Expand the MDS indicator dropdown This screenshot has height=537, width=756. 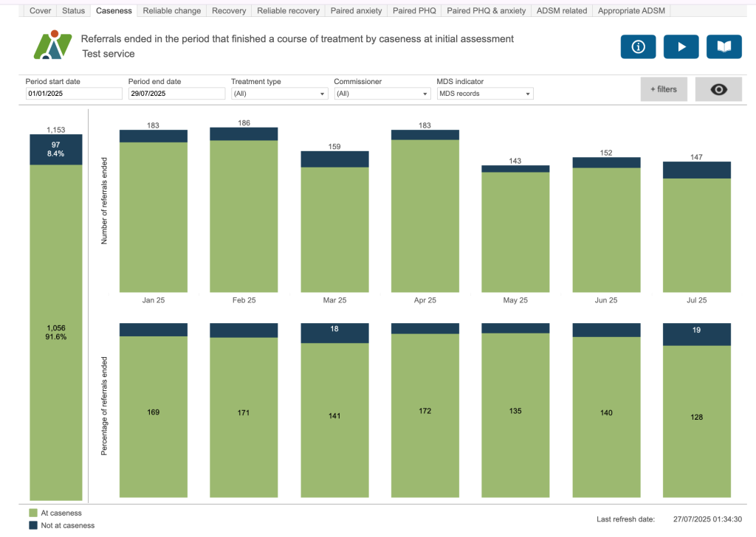(484, 94)
